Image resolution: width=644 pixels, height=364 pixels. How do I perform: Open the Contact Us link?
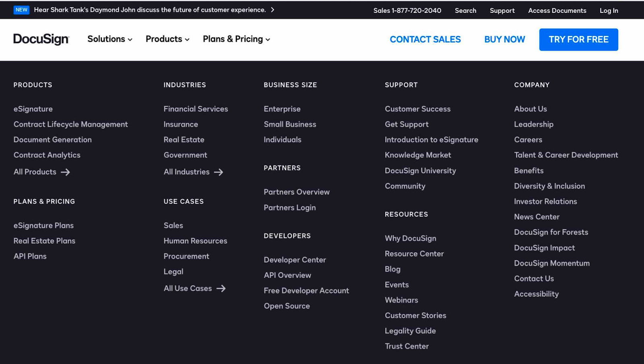point(534,278)
